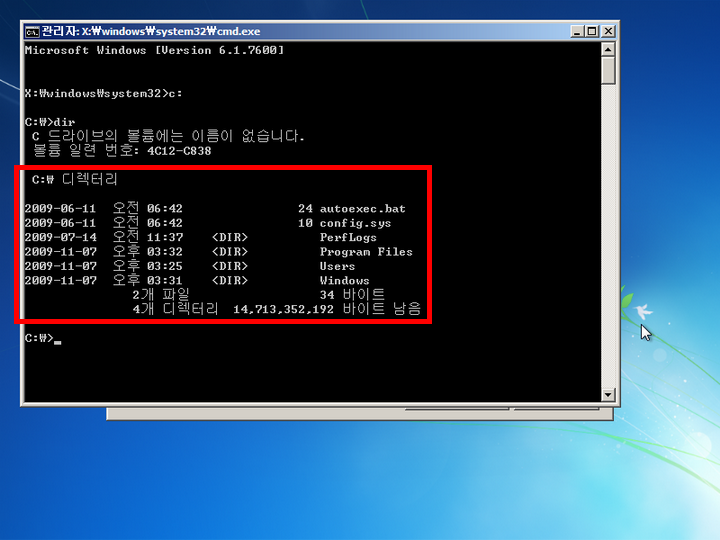
Task: Minimize the cmd.exe window
Action: click(x=577, y=31)
